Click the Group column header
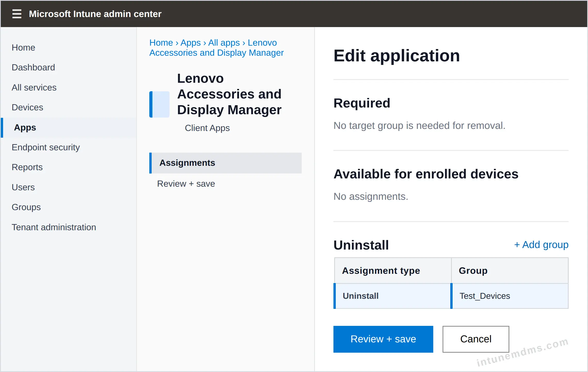This screenshot has width=588, height=372. tap(510, 271)
